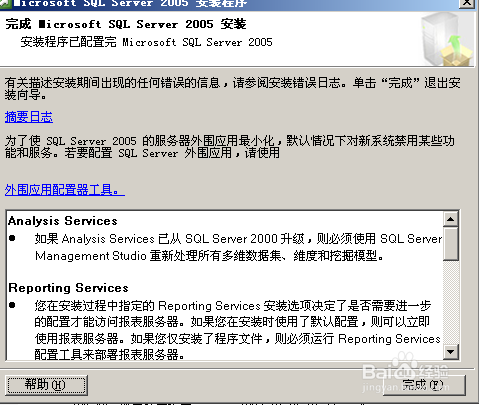This screenshot has width=479, height=405.
Task: Click the scroll up arrow in notes box
Action: (x=451, y=219)
